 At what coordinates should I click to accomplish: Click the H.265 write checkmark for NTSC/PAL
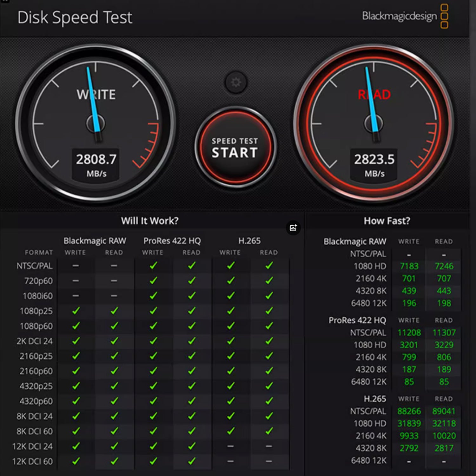click(231, 266)
